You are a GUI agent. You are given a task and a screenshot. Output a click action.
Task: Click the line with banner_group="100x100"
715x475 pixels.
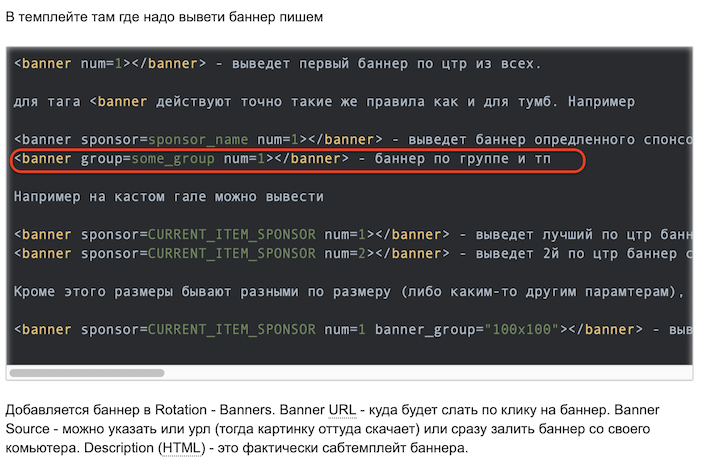(x=353, y=329)
